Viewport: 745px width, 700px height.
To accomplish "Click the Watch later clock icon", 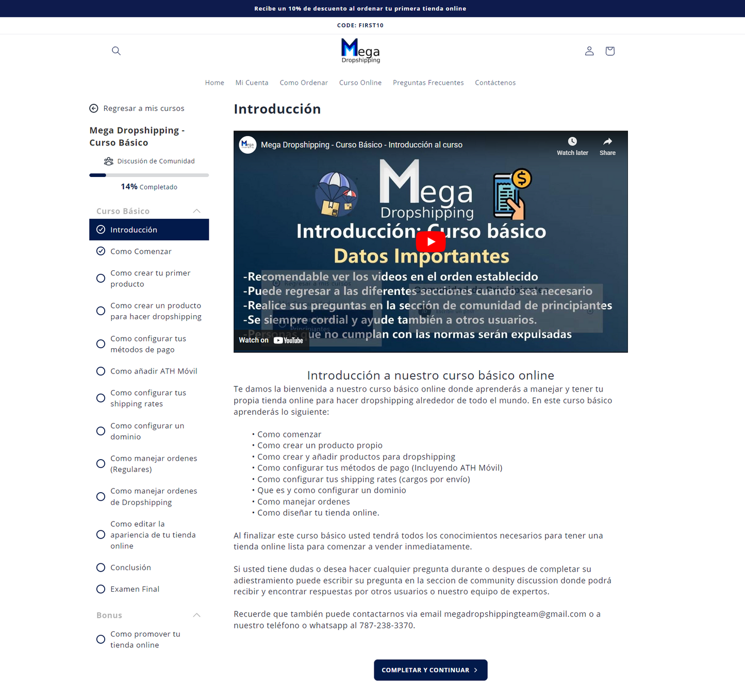I will [572, 141].
